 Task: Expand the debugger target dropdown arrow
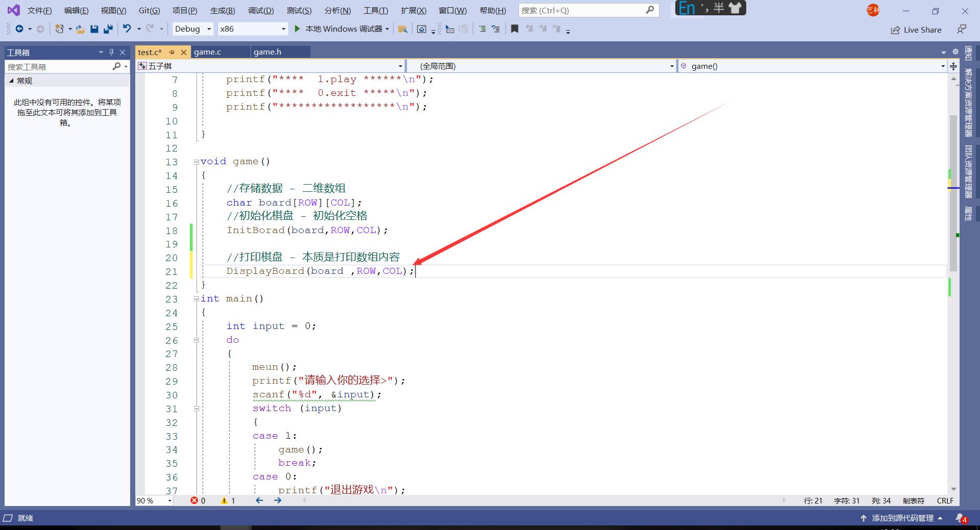coord(387,29)
